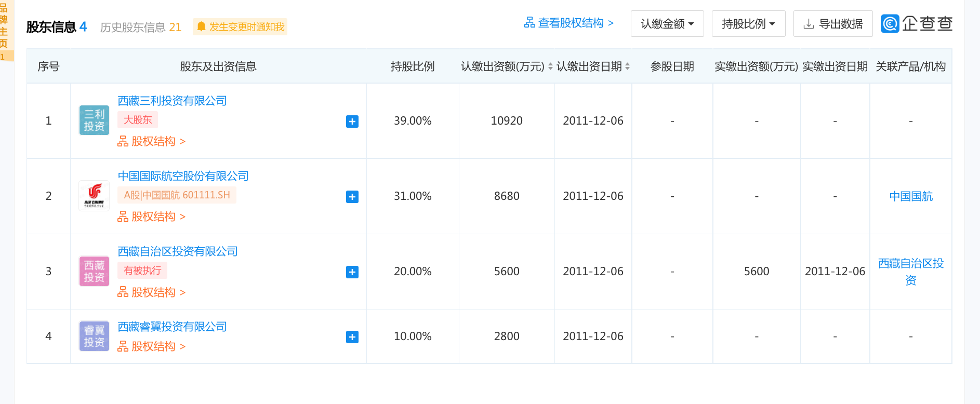Open 西藏自治区投资有限公司 company link
The image size is (980, 404).
pos(178,251)
